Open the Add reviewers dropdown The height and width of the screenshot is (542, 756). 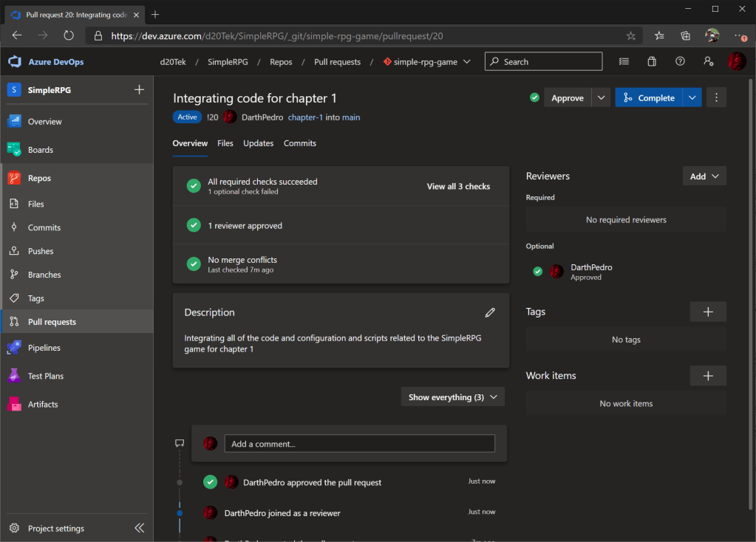(x=704, y=176)
